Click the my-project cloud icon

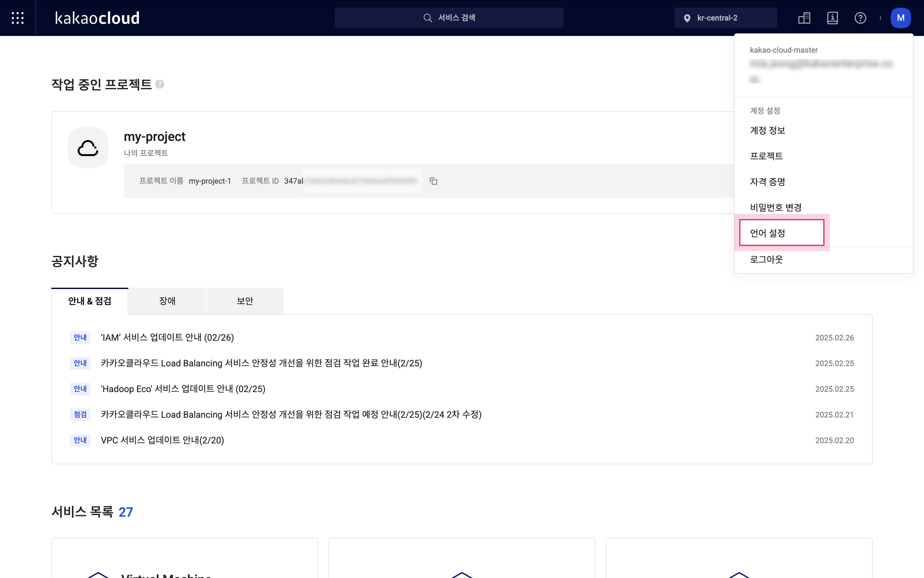tap(88, 148)
